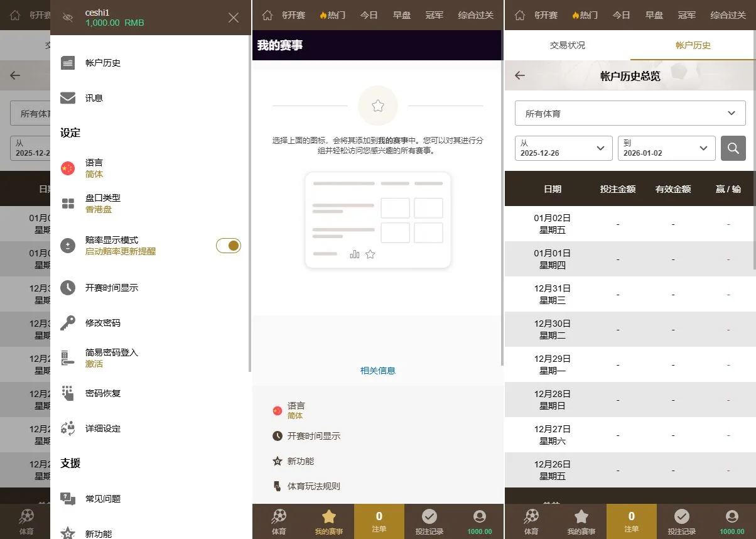Tap the flag icon next to 语言
The height and width of the screenshot is (539, 756).
(x=68, y=168)
